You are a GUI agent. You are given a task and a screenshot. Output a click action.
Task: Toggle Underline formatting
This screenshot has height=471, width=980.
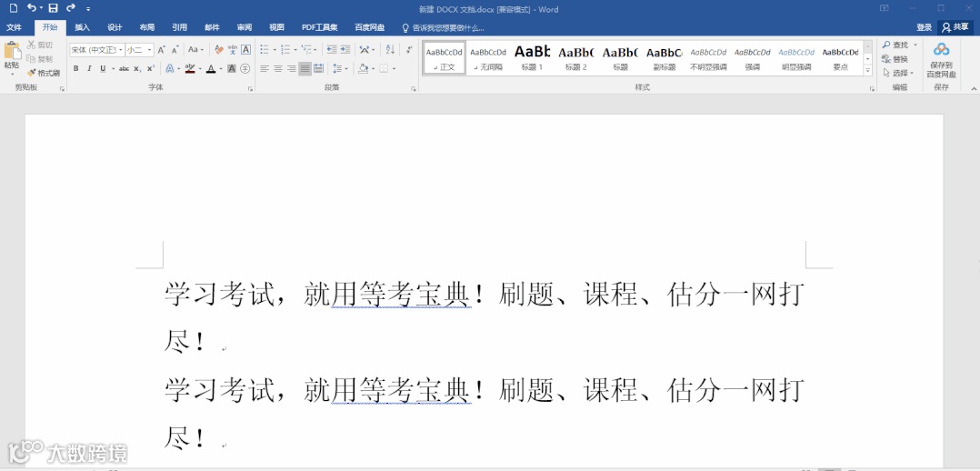click(x=103, y=68)
